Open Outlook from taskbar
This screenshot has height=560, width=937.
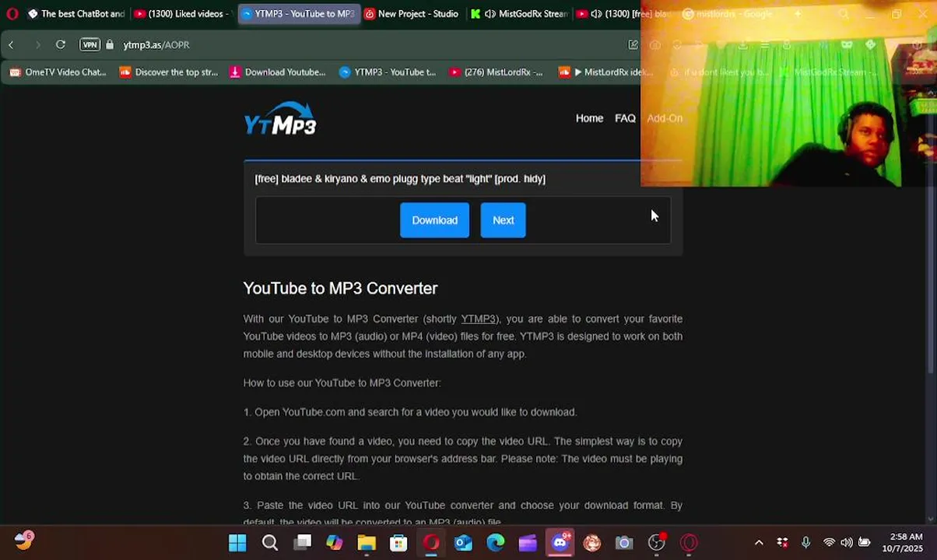(x=463, y=543)
